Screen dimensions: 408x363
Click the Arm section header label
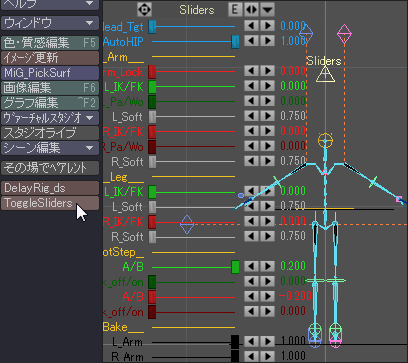123,57
